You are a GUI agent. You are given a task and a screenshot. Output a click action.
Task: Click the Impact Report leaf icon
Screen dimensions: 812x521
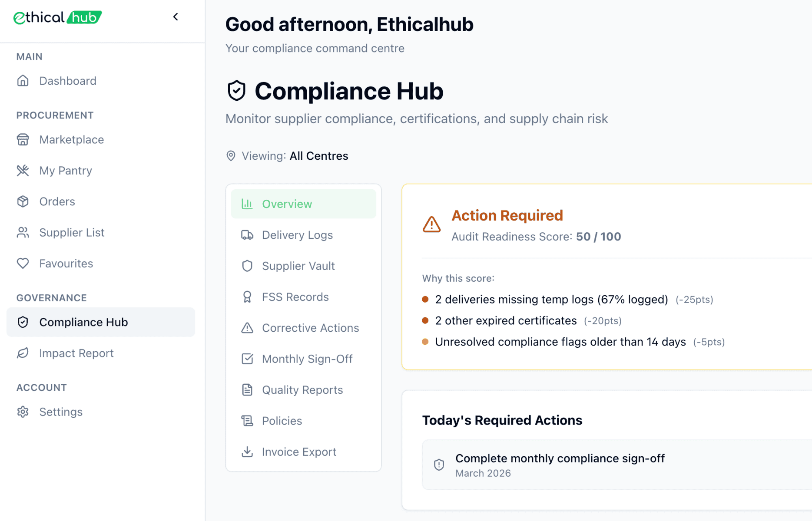(x=23, y=353)
